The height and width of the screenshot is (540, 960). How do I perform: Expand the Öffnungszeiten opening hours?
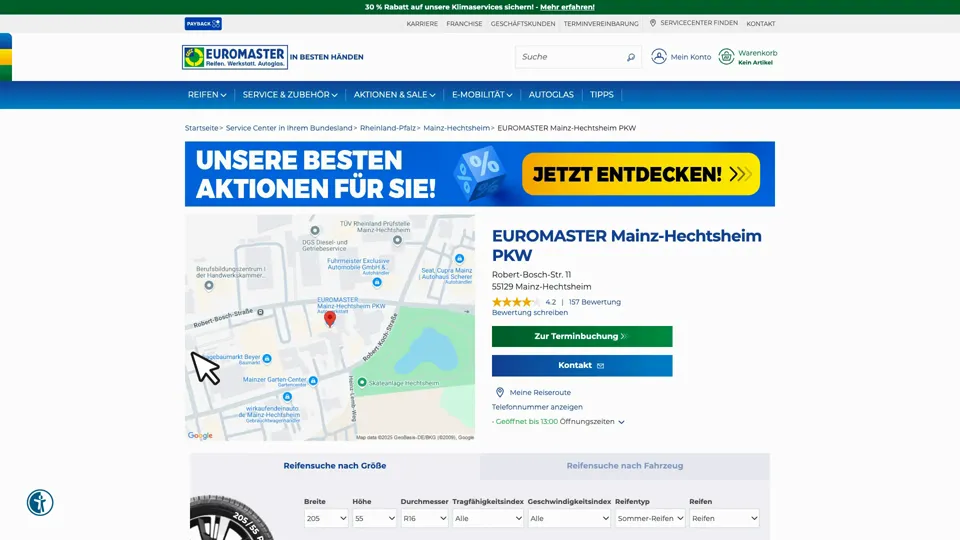click(x=592, y=422)
